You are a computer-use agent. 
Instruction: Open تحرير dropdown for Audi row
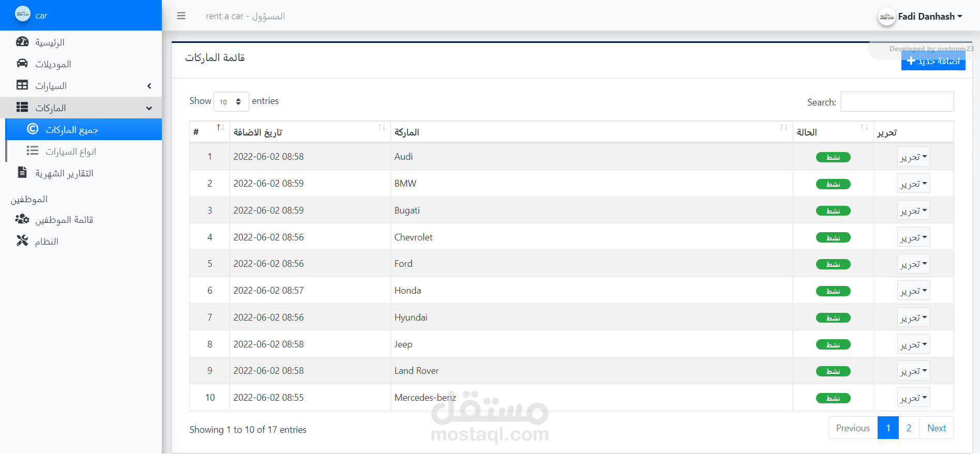913,157
